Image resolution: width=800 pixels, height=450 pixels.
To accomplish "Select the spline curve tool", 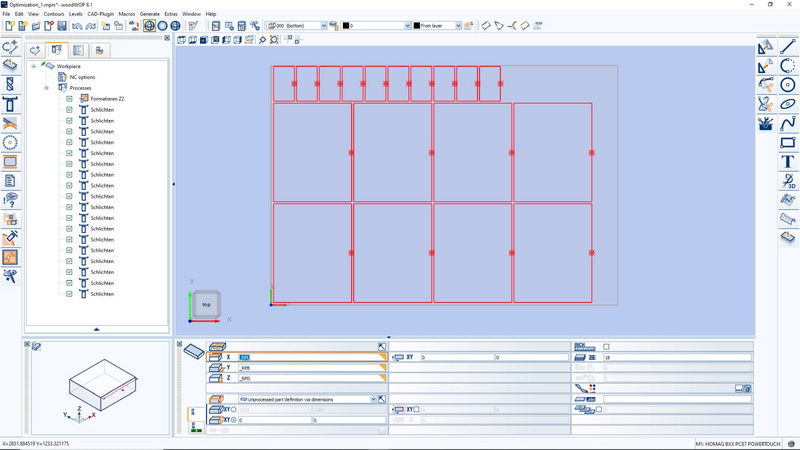I will click(x=788, y=123).
